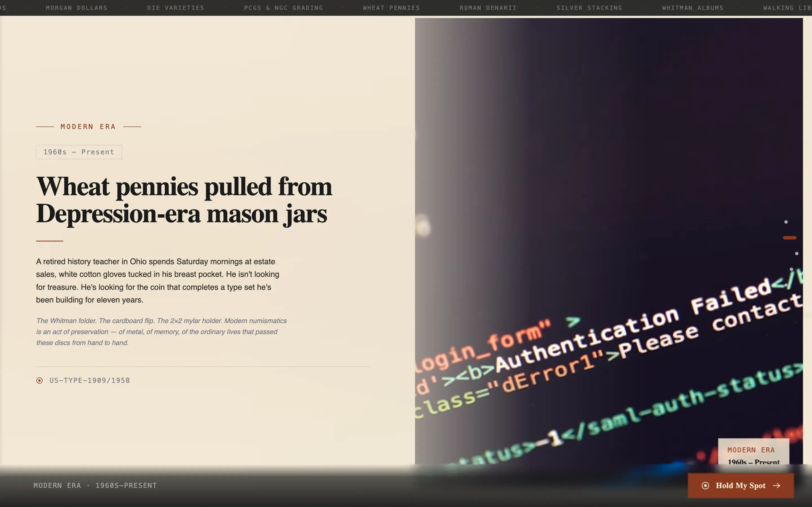812x507 pixels.
Task: Open Whitman Albums ticker item
Action: 692,8
